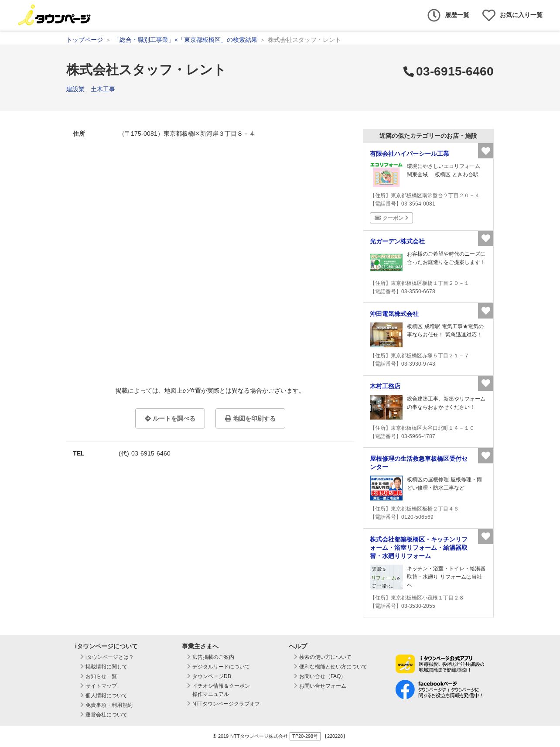Open 屋根修理の生活救急車板橋区受付センター listing
This screenshot has width=560, height=747.
(419, 463)
